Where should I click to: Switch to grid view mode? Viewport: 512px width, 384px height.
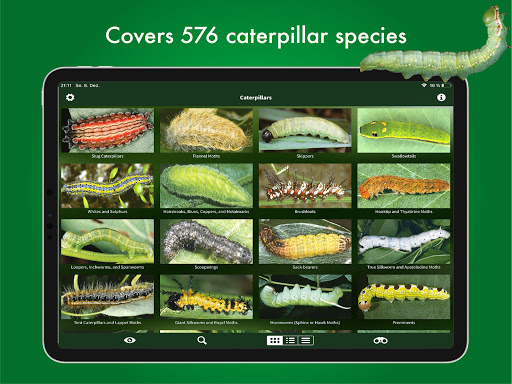click(x=275, y=340)
